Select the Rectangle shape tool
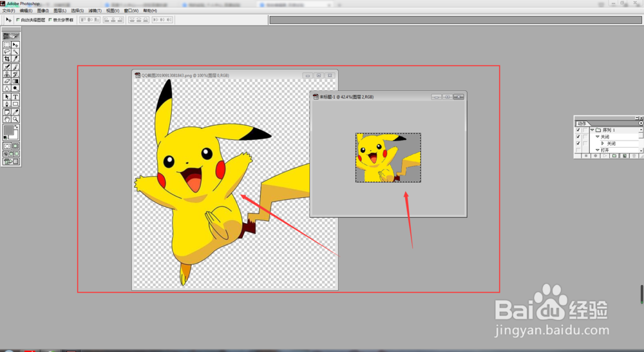Screen dimensions: 644x352 pos(15,104)
